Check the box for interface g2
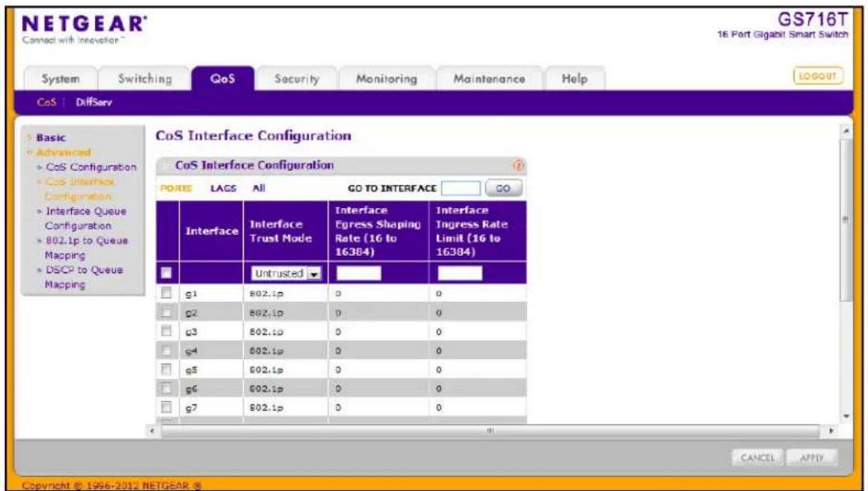The image size is (868, 491). (x=166, y=313)
